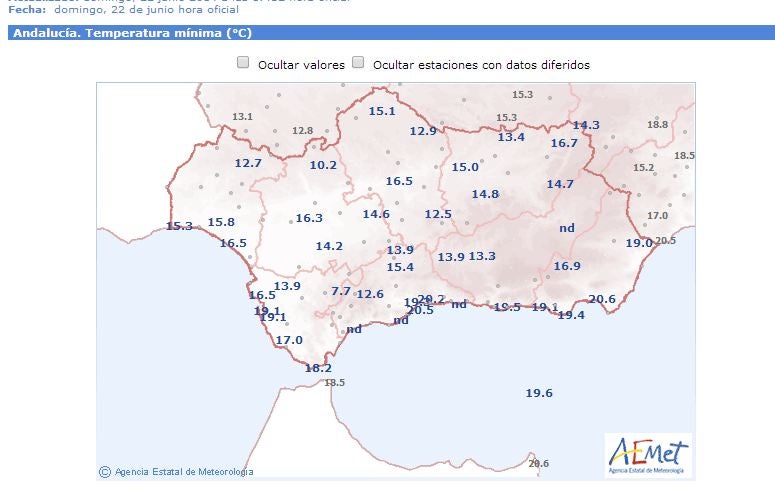Click the 10.2 temperature station label
Viewport: 775px width, 488px height.
click(x=323, y=165)
